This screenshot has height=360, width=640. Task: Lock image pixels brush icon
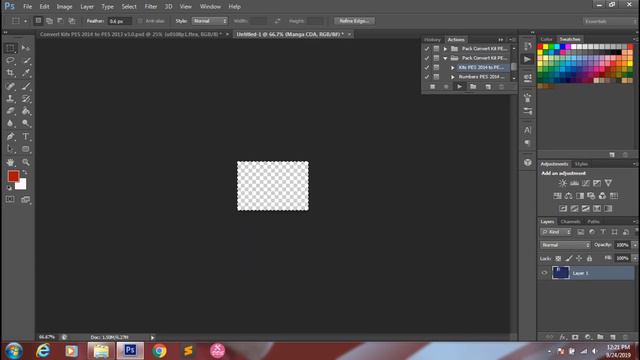[x=569, y=258]
